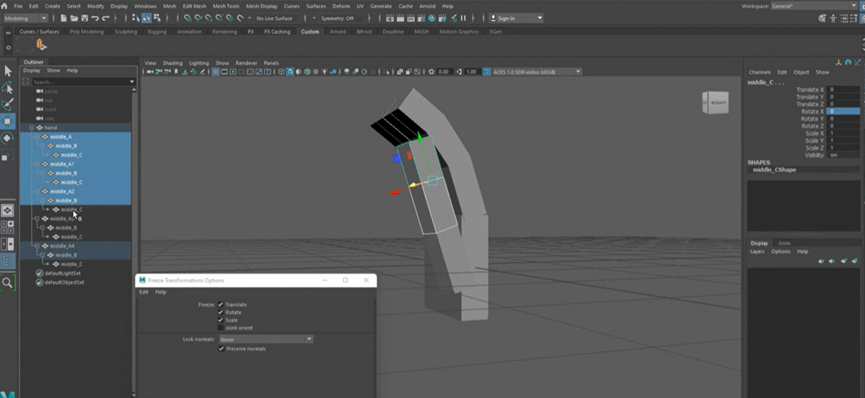Image resolution: width=865 pixels, height=398 pixels.
Task: Click Options in the layer editor
Action: [x=781, y=252]
